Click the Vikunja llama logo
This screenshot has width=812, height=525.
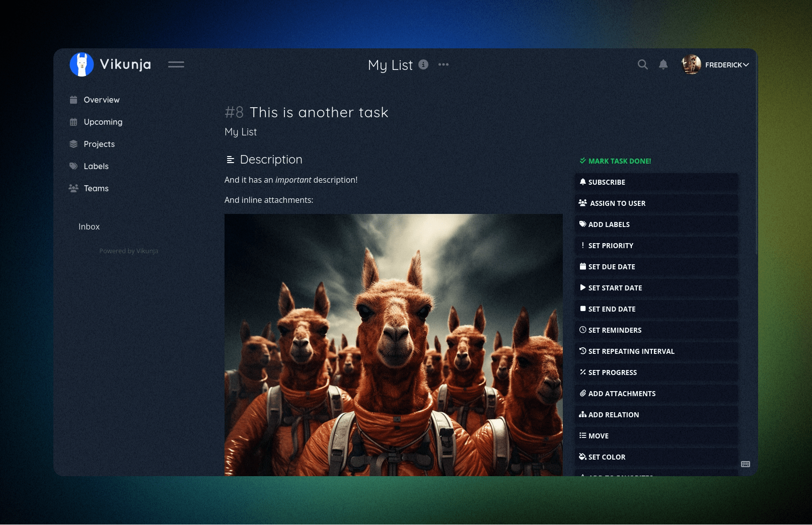[82, 64]
